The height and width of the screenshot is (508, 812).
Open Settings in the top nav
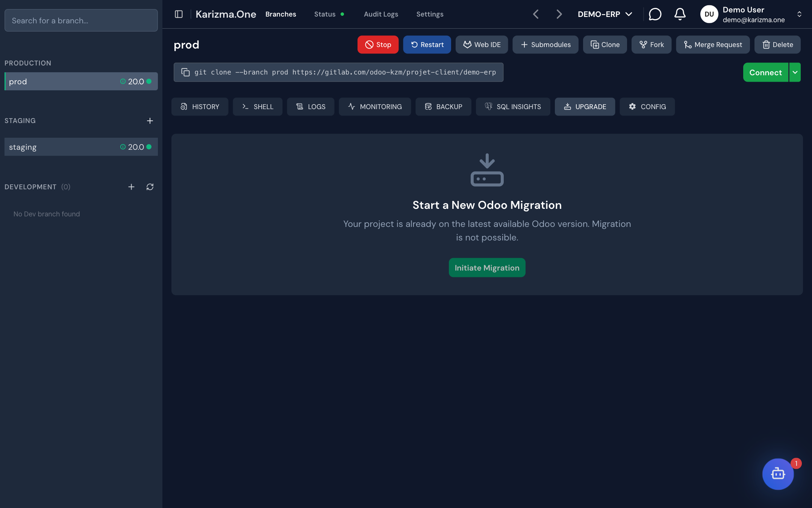click(430, 14)
